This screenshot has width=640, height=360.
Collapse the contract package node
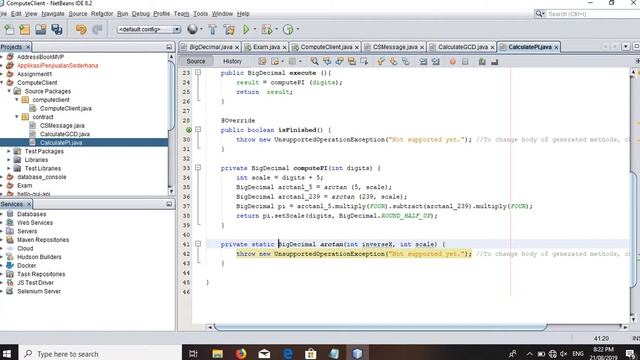click(x=17, y=117)
